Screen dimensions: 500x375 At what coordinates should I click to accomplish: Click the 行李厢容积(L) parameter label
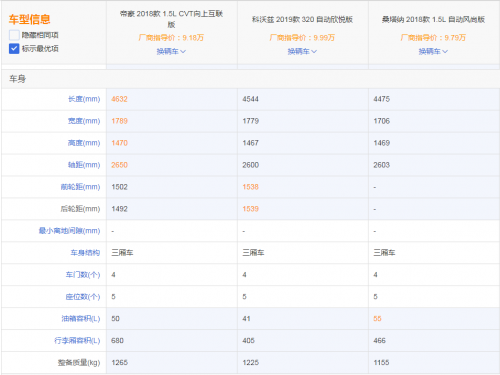77,341
